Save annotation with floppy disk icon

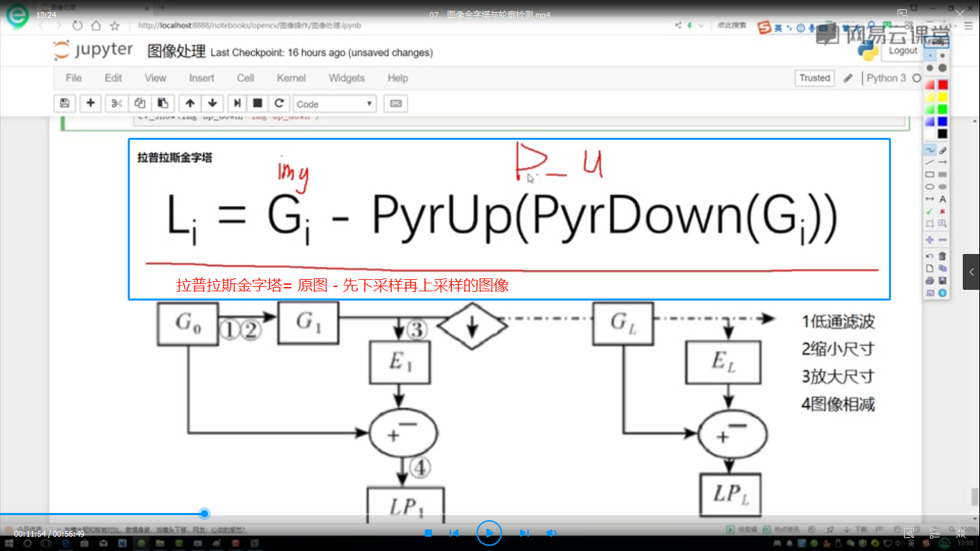point(943,280)
